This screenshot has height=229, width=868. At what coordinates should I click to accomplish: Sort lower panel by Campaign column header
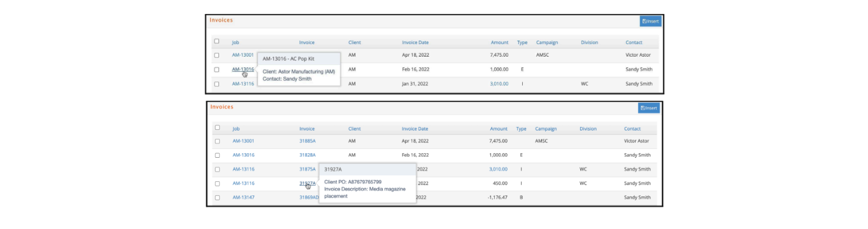point(546,129)
